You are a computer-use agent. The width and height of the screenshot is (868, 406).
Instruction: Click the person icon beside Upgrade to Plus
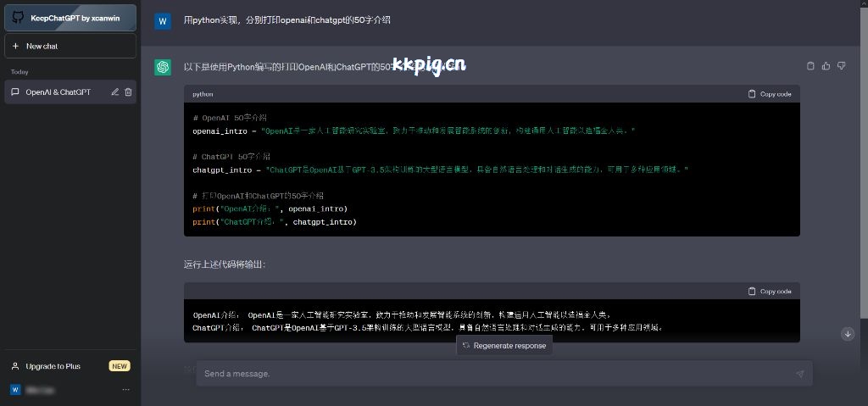pyautogui.click(x=15, y=366)
